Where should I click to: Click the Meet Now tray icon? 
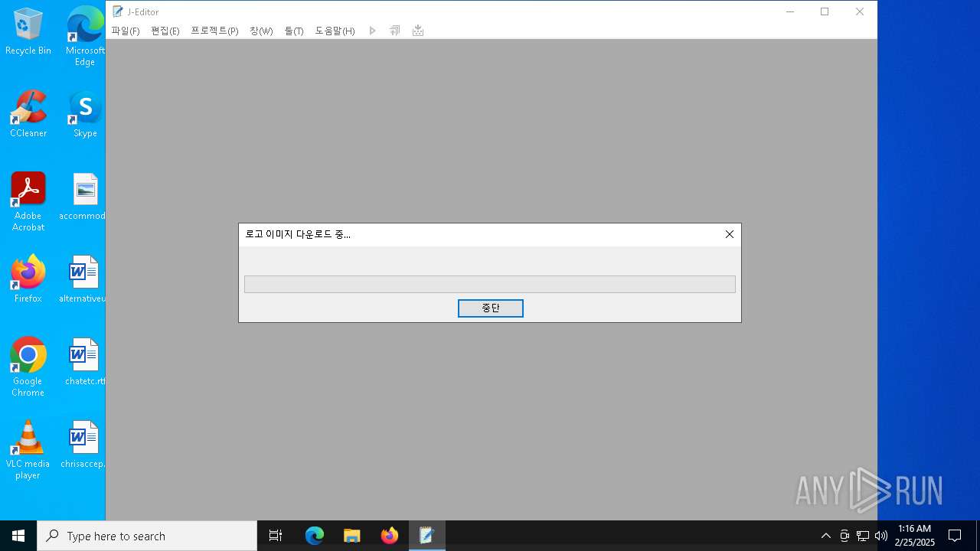[x=844, y=536]
